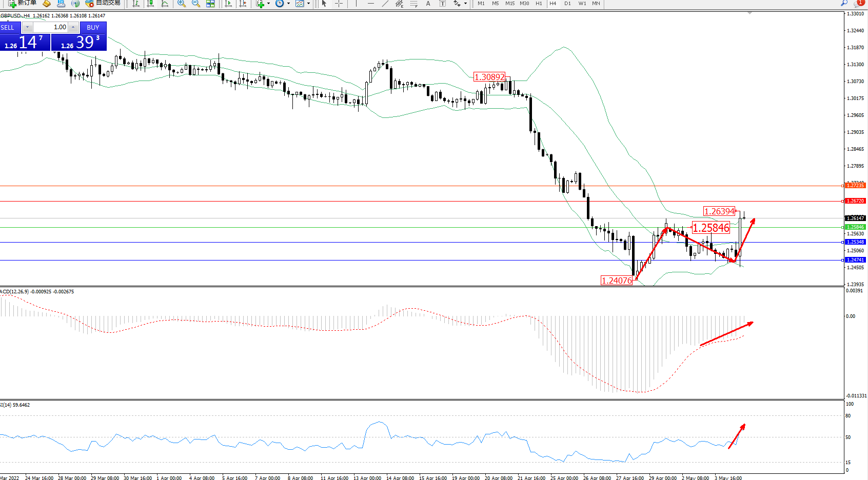868x480 pixels.
Task: Click the lot volume up arrow
Action: [x=73, y=27]
